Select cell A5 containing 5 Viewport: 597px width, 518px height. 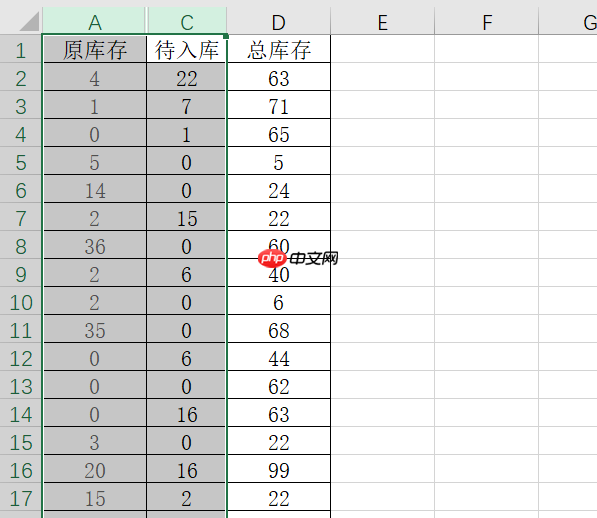[95, 161]
